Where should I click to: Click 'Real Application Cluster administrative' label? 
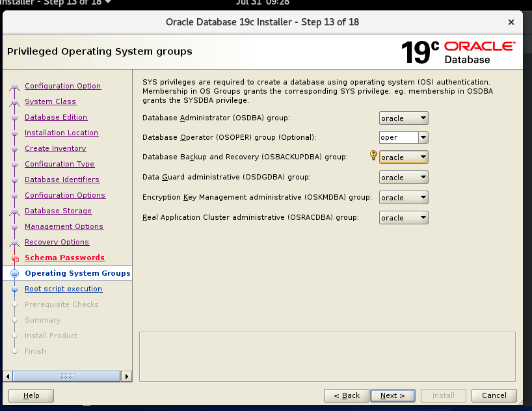point(251,217)
